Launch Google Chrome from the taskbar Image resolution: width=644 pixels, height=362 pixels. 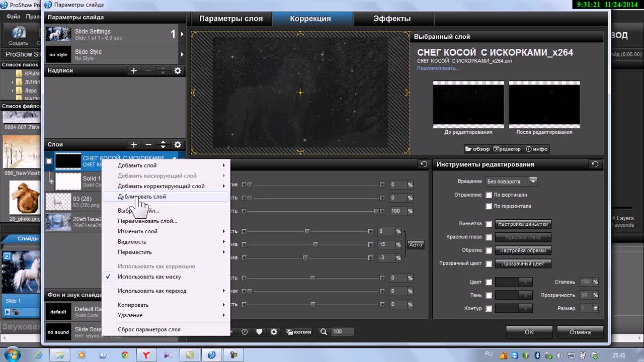pyautogui.click(x=125, y=355)
